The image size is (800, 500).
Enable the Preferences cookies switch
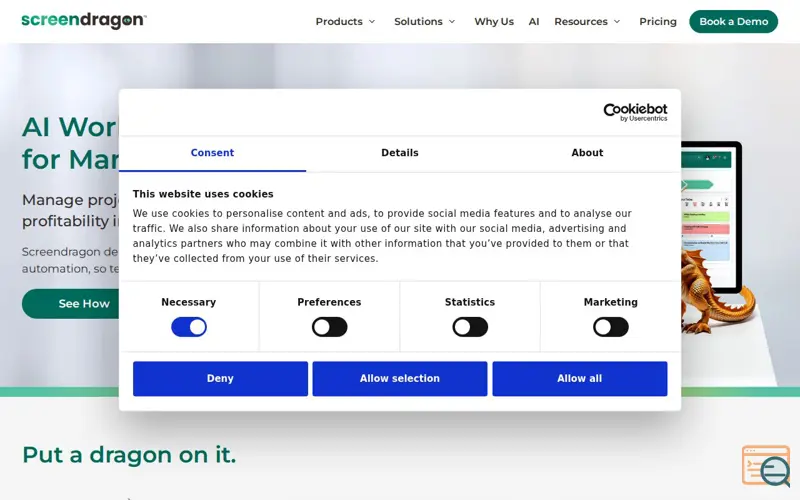tap(330, 327)
